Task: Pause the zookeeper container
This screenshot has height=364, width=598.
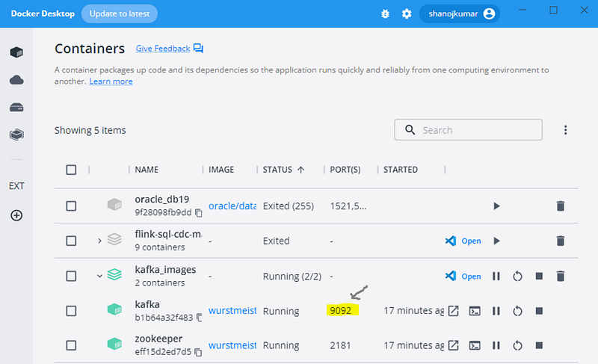Action: coord(496,346)
